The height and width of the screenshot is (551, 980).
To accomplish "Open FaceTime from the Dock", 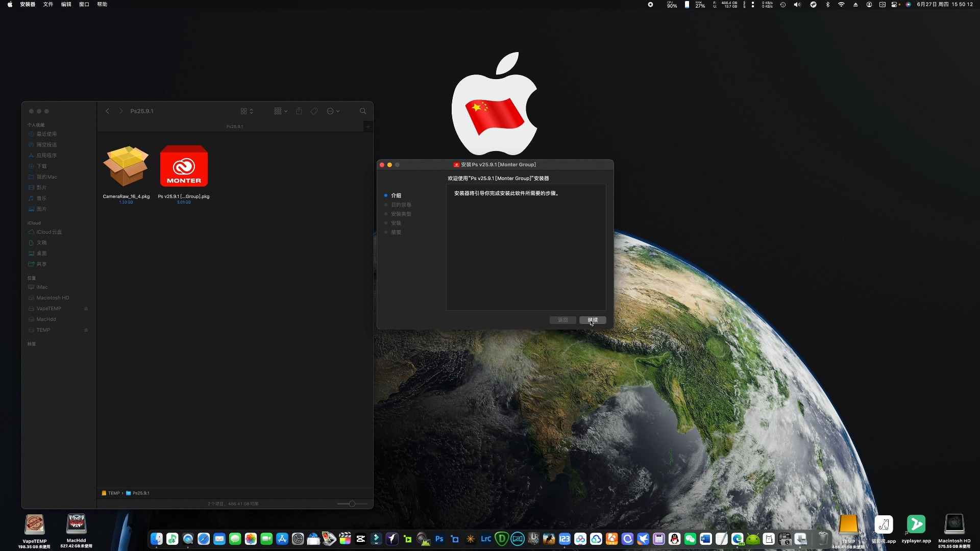I will 266,539.
